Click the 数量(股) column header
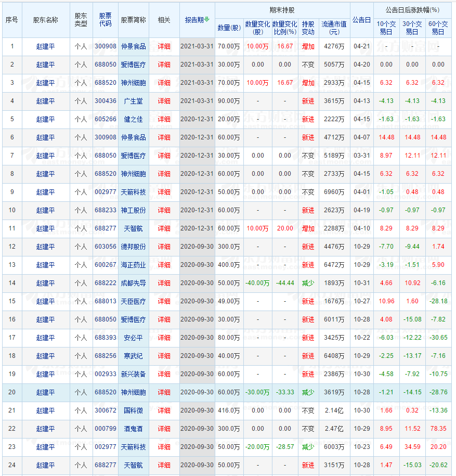Screen dimensions: 456x476 229,28
